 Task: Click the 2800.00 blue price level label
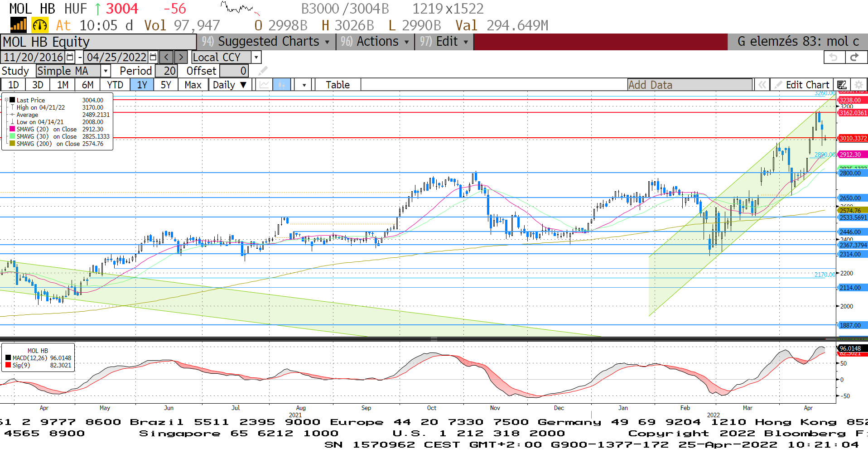pos(853,173)
